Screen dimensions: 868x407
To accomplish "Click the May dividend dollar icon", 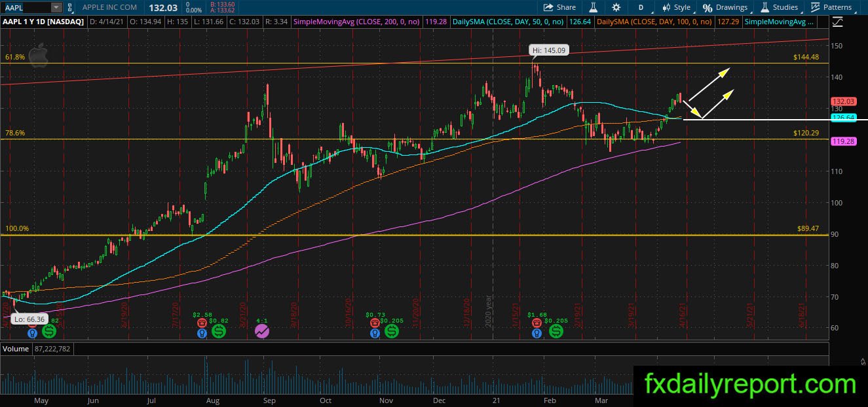I will point(48,332).
